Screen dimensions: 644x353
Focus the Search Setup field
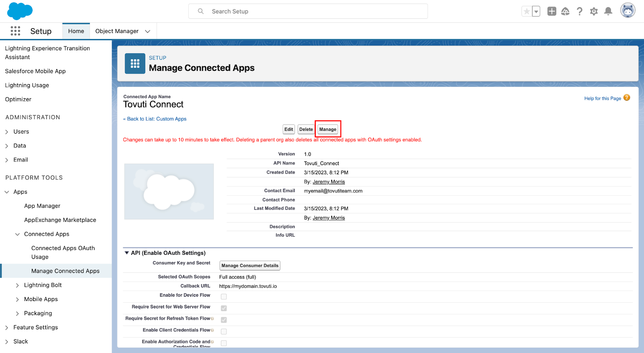[x=308, y=11]
